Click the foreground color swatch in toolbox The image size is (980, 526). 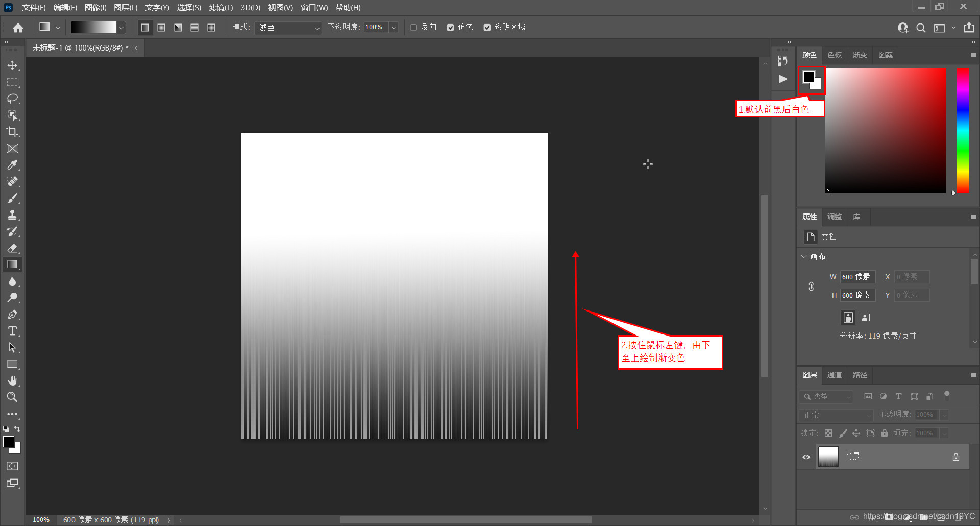point(9,442)
